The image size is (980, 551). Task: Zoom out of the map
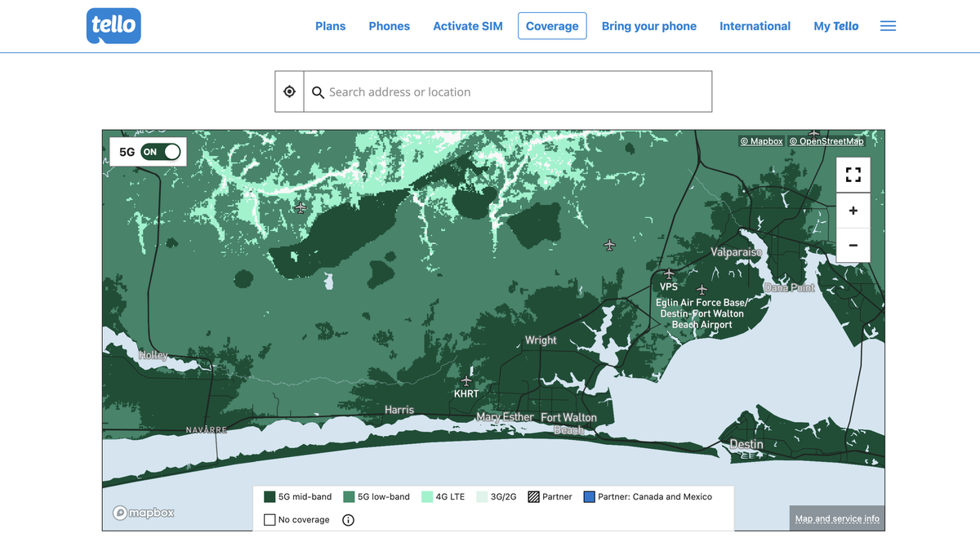pyautogui.click(x=853, y=245)
